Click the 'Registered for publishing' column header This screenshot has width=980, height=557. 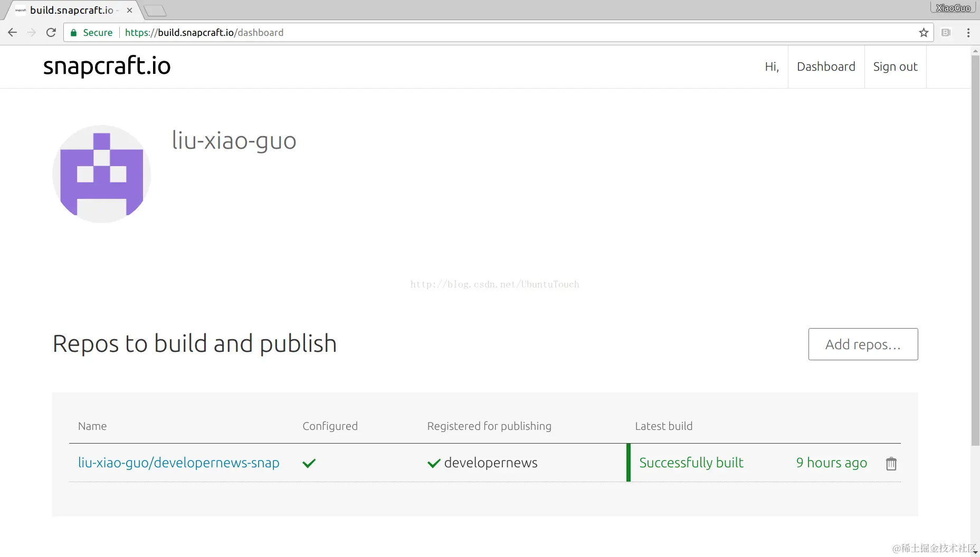[489, 426]
